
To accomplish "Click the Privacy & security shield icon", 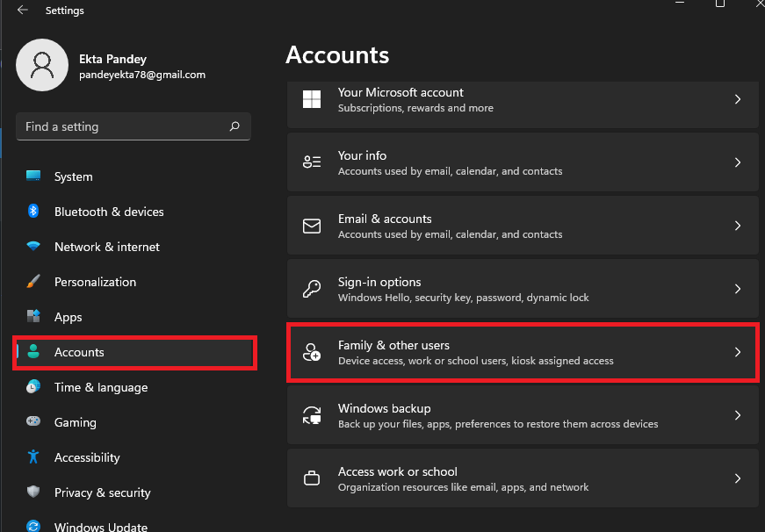I will coord(33,492).
